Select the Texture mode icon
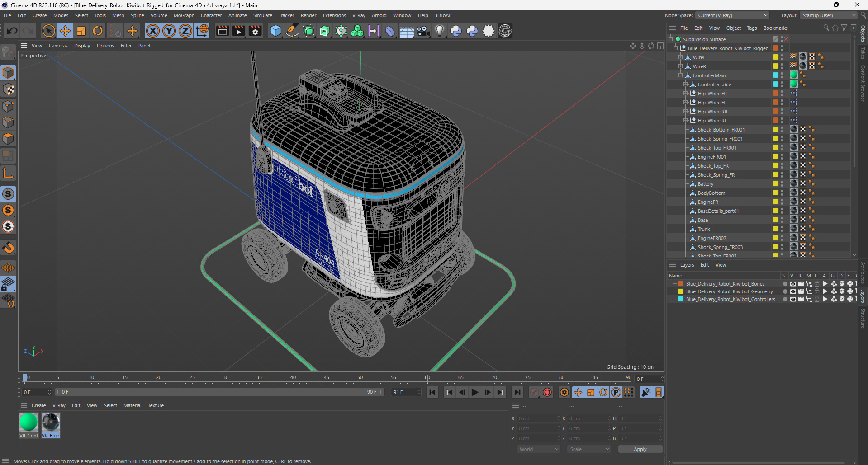The width and height of the screenshot is (868, 465). tap(8, 89)
